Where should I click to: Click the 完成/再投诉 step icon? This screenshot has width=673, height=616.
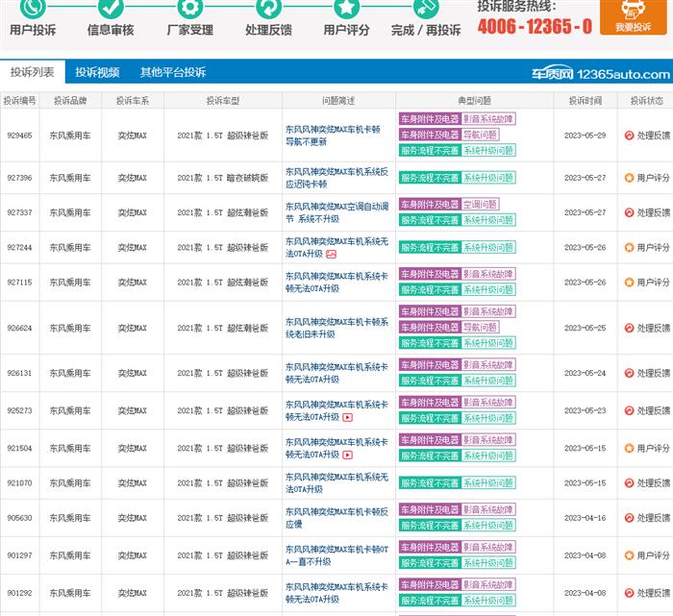(x=426, y=8)
